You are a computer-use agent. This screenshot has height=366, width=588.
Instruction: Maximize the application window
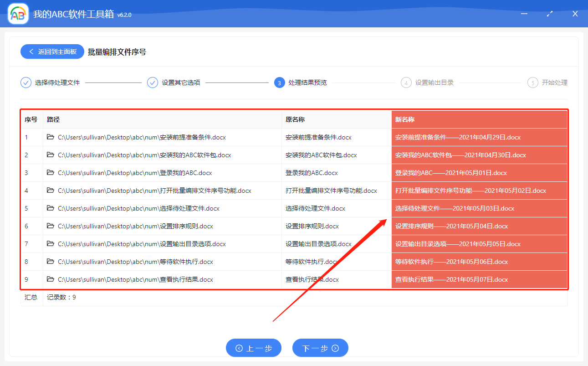(550, 14)
